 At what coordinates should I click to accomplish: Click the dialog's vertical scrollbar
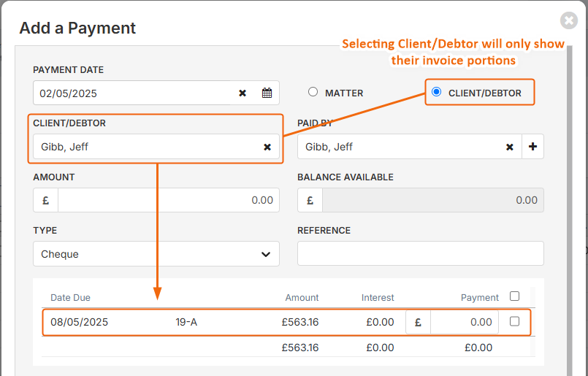569,210
